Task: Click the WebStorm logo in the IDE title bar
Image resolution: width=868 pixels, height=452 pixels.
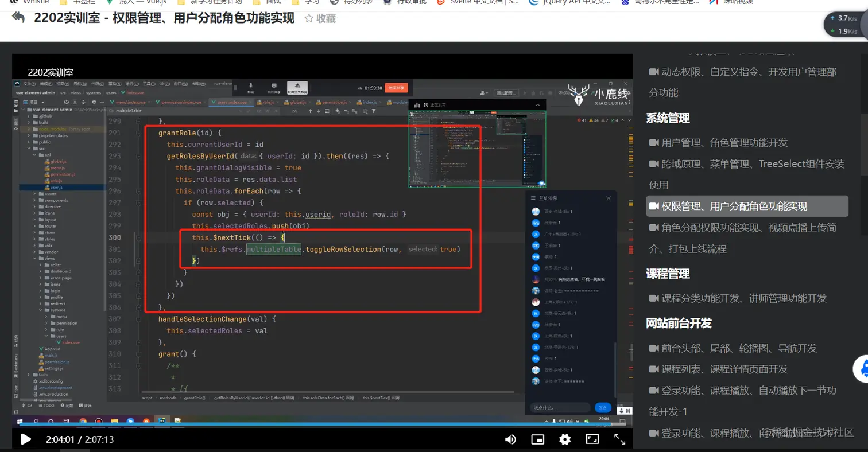Action: 17,84
